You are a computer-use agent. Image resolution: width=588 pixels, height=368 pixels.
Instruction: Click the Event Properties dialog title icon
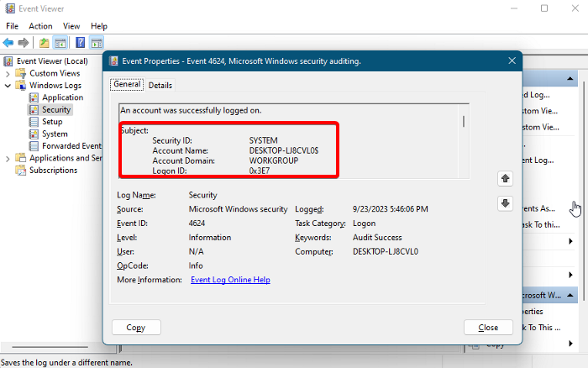click(x=113, y=61)
